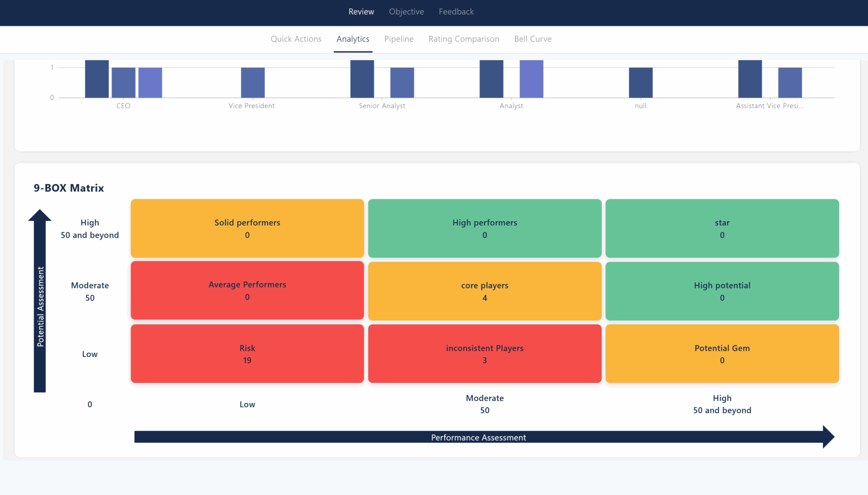Open the Bell Curve tab
This screenshot has height=495, width=868.
tap(533, 39)
